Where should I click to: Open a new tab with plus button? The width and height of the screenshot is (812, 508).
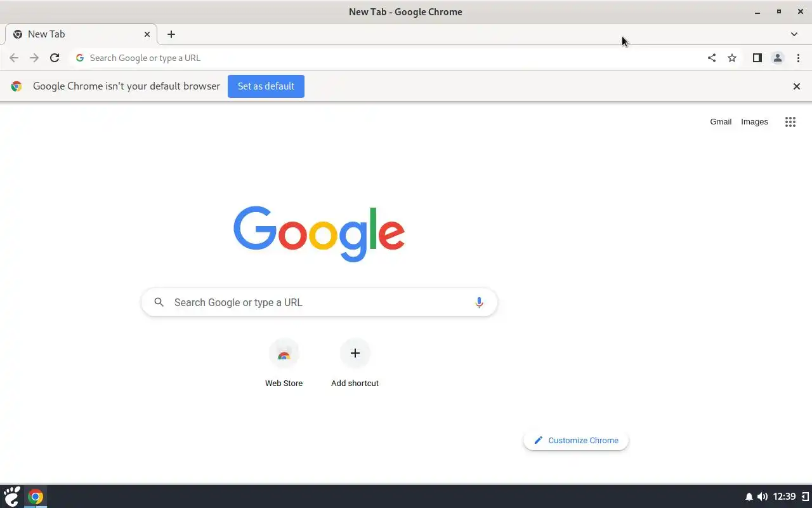[x=171, y=34]
